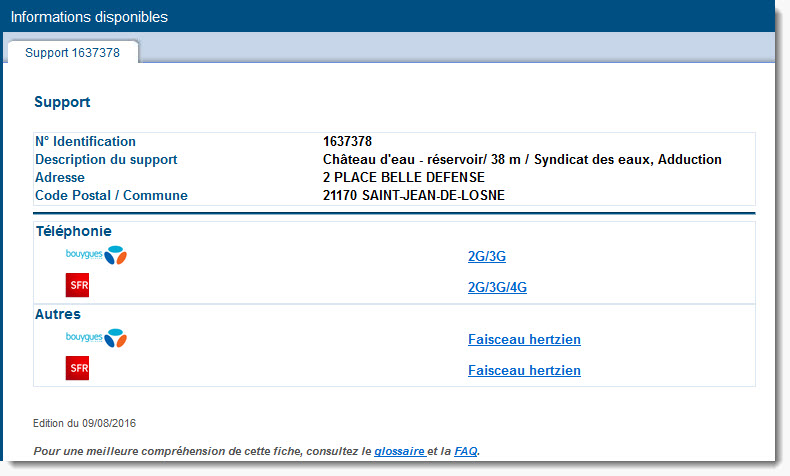Open the glossaire link
This screenshot has height=476, width=790.
coord(400,451)
